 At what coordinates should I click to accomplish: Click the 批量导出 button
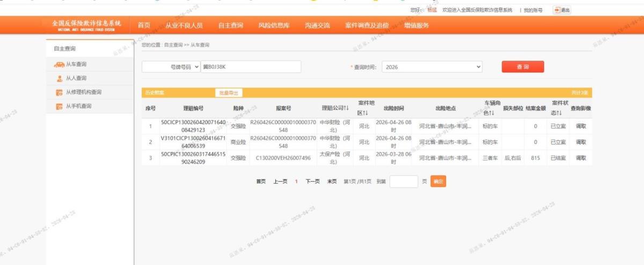tap(229, 93)
